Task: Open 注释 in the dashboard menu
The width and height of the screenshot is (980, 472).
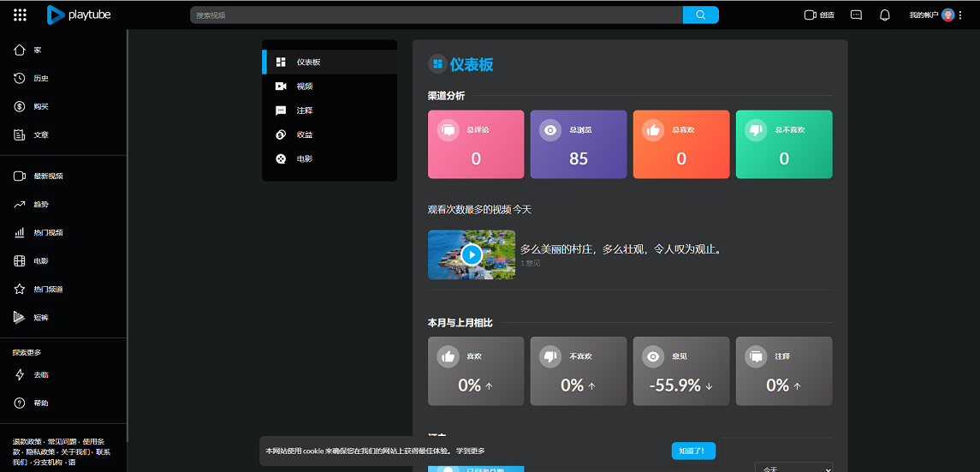Action: coord(304,111)
